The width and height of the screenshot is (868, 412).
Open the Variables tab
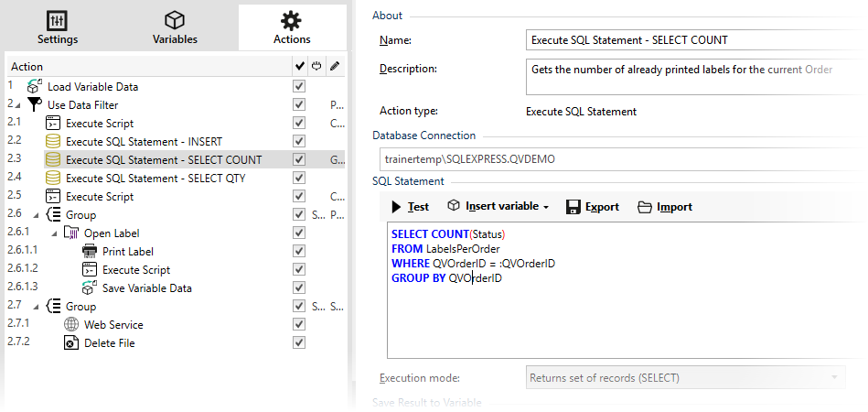pos(175,27)
